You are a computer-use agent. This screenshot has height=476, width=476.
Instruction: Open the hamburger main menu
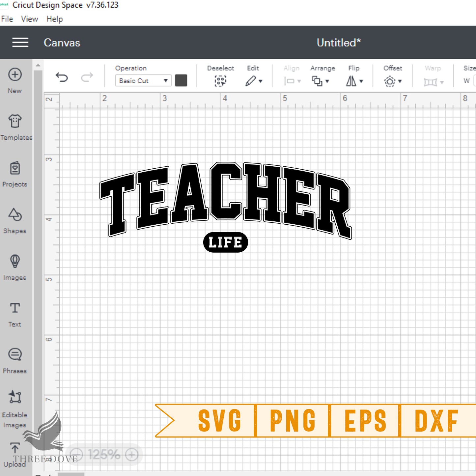[20, 42]
